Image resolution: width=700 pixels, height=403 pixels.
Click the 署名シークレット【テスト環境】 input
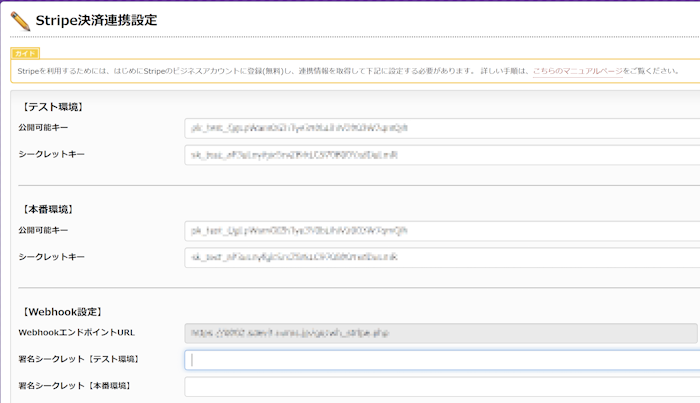pyautogui.click(x=442, y=360)
